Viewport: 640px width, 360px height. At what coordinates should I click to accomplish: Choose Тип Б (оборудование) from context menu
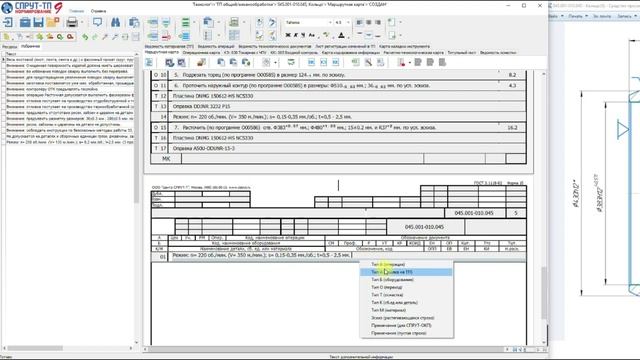point(406,280)
